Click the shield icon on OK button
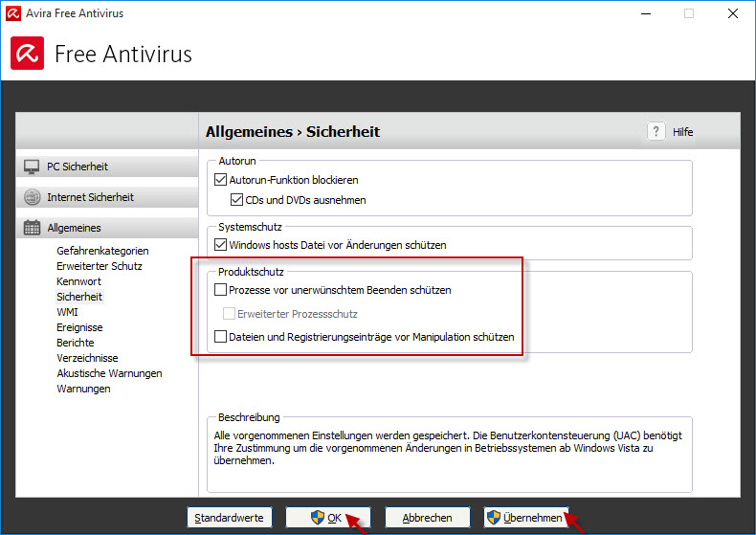The height and width of the screenshot is (535, 756). tap(318, 518)
